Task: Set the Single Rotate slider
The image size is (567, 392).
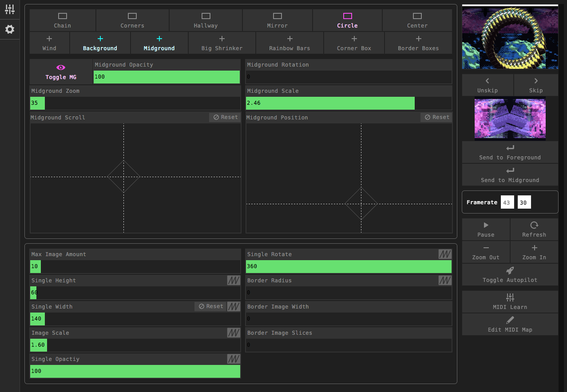Action: click(349, 266)
